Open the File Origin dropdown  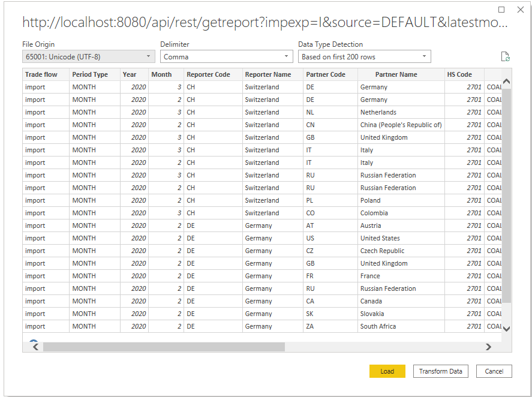(89, 56)
